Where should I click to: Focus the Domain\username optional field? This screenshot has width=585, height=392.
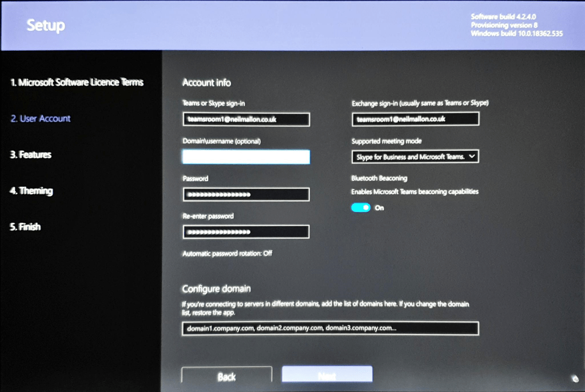pos(246,157)
